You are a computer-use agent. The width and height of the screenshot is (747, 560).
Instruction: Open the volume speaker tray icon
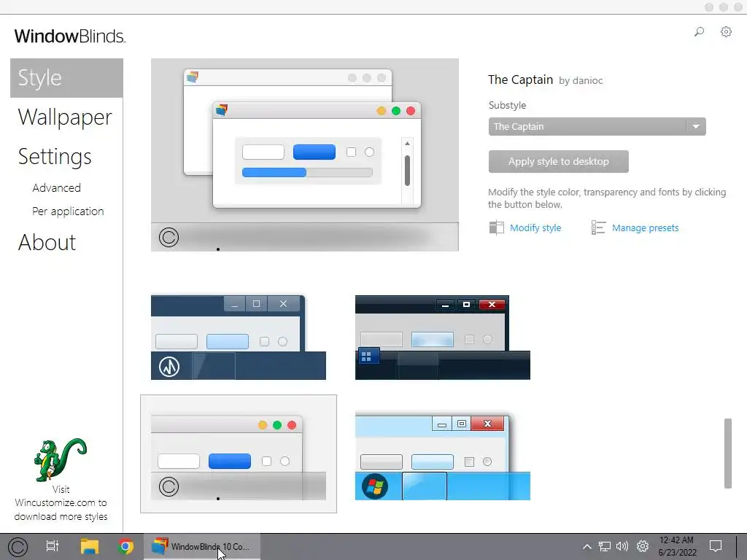pos(622,547)
